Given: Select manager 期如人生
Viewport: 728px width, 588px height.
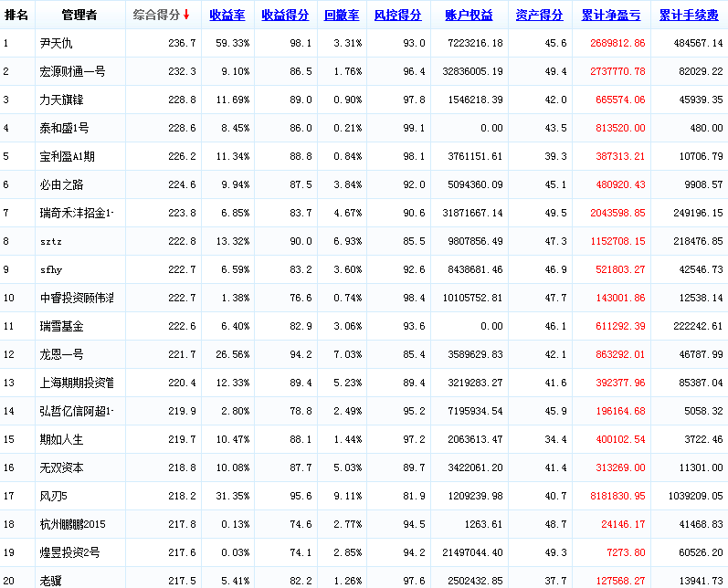Looking at the screenshot, I should [61, 439].
